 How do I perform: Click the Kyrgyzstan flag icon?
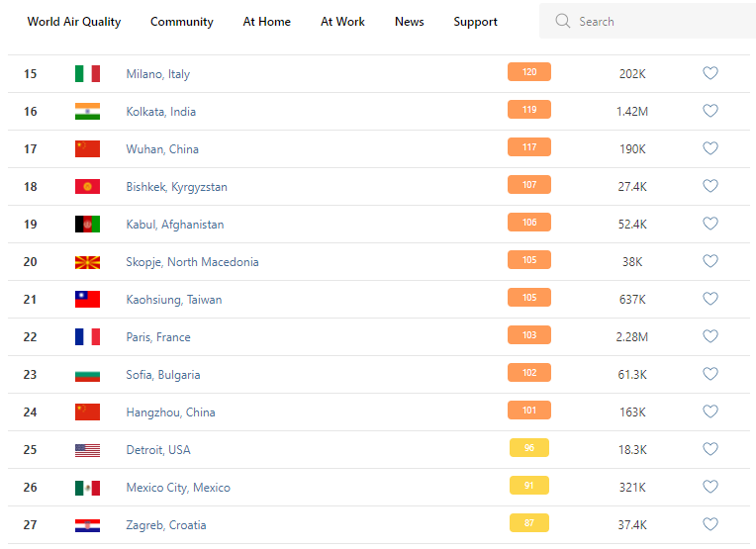tap(87, 186)
